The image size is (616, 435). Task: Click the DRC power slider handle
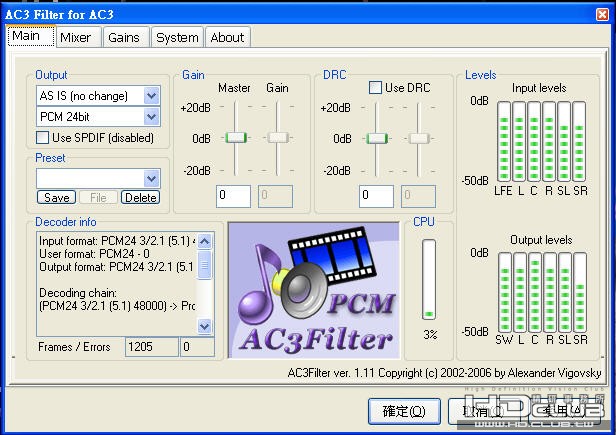pyautogui.click(x=377, y=138)
